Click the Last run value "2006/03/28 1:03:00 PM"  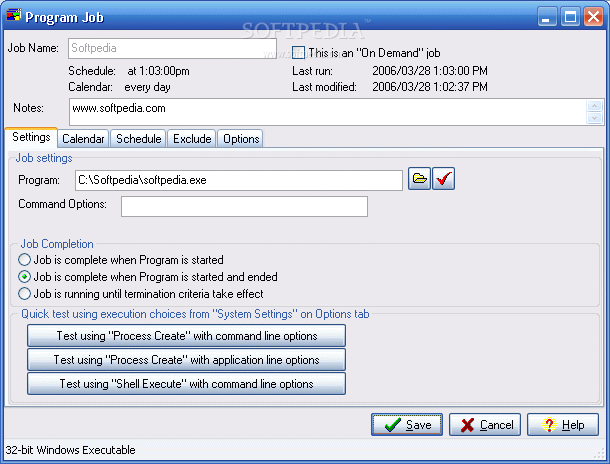coord(430,71)
